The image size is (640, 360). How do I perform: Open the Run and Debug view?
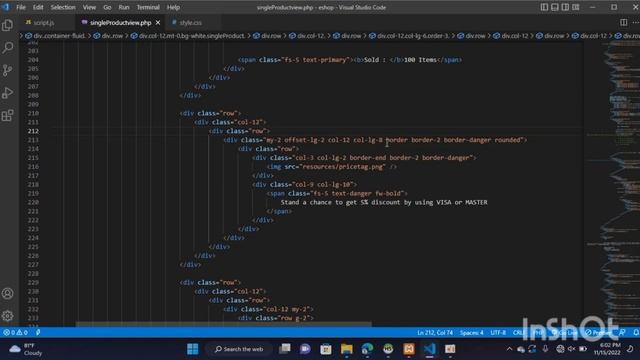[8, 93]
